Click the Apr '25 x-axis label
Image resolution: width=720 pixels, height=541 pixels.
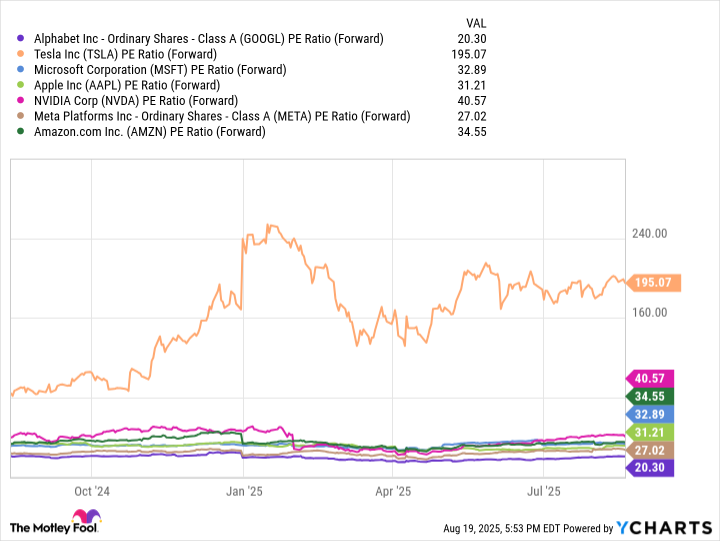(393, 491)
